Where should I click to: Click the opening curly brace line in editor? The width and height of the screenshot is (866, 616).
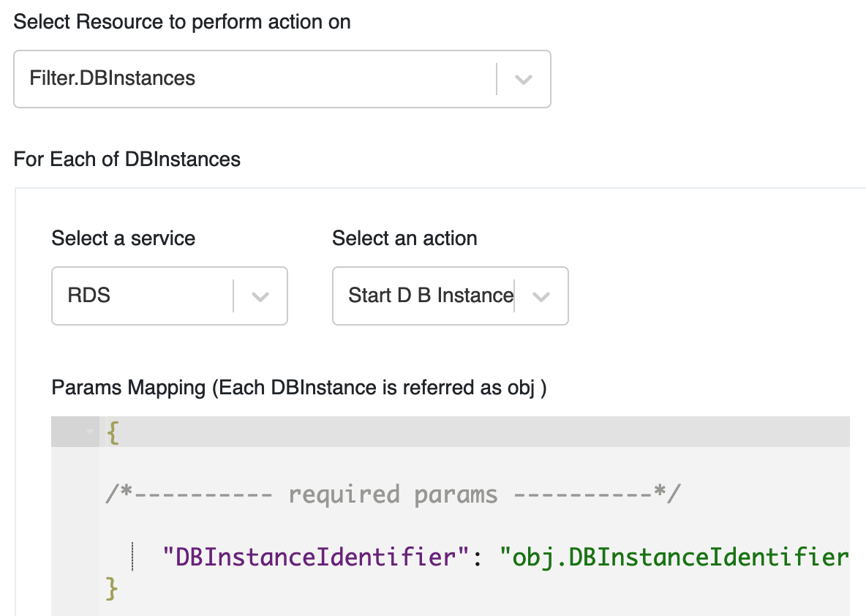pyautogui.click(x=450, y=432)
